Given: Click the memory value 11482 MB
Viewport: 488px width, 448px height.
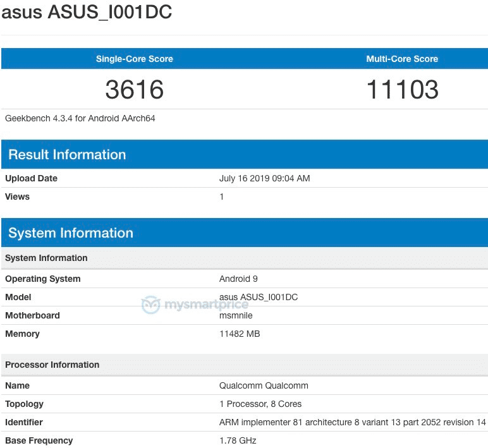Looking at the screenshot, I should [240, 334].
